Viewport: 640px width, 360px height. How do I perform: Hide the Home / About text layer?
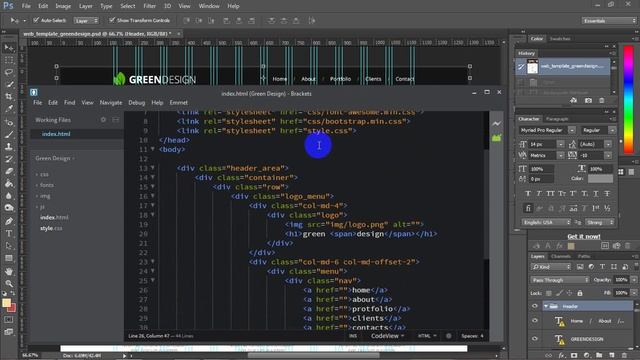(535, 321)
